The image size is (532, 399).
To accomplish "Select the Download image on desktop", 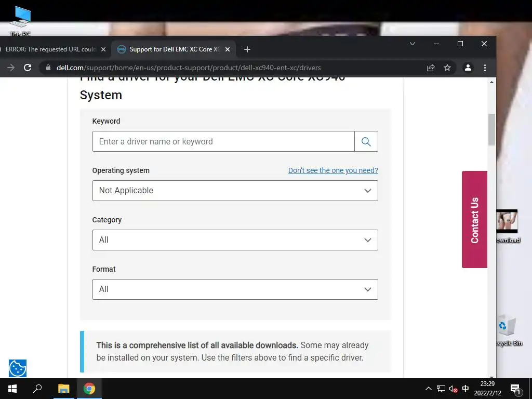I will click(508, 227).
